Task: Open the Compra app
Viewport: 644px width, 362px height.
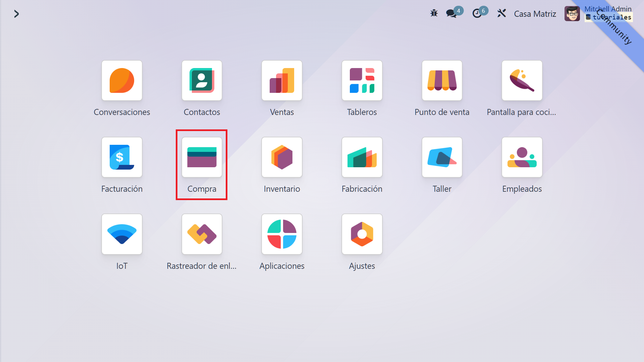Action: pyautogui.click(x=202, y=158)
